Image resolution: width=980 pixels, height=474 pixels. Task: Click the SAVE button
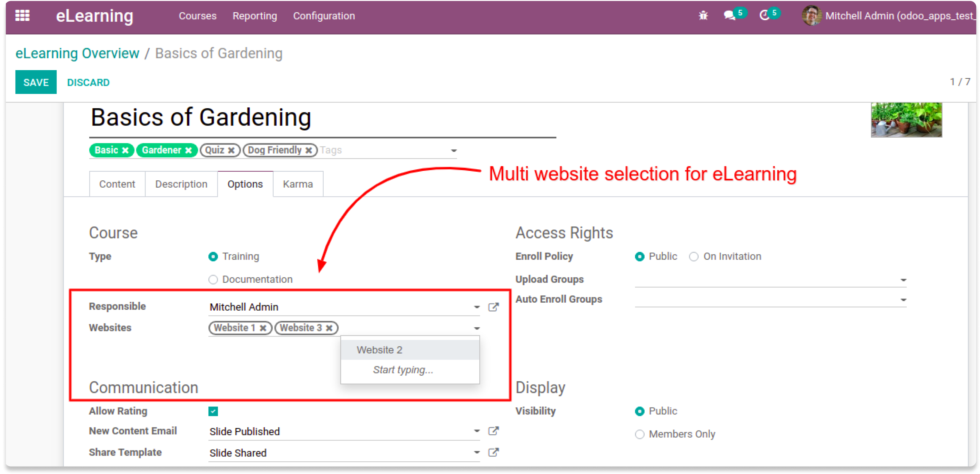(x=36, y=82)
